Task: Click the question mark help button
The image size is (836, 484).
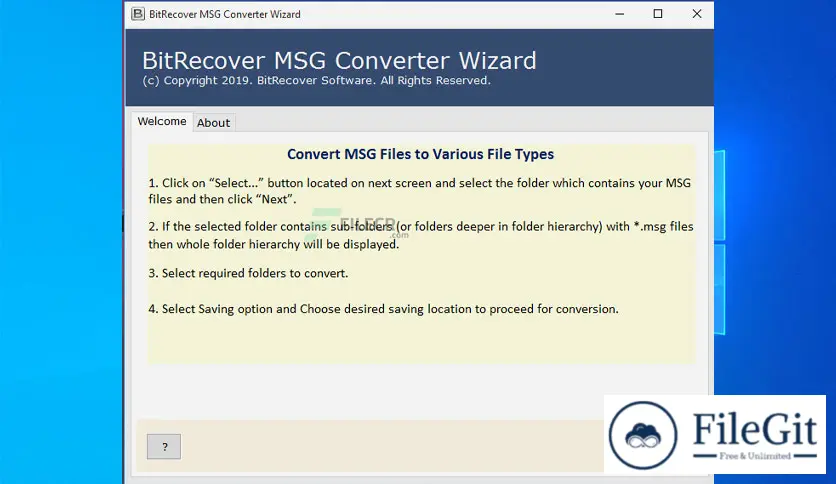Action: pos(164,447)
